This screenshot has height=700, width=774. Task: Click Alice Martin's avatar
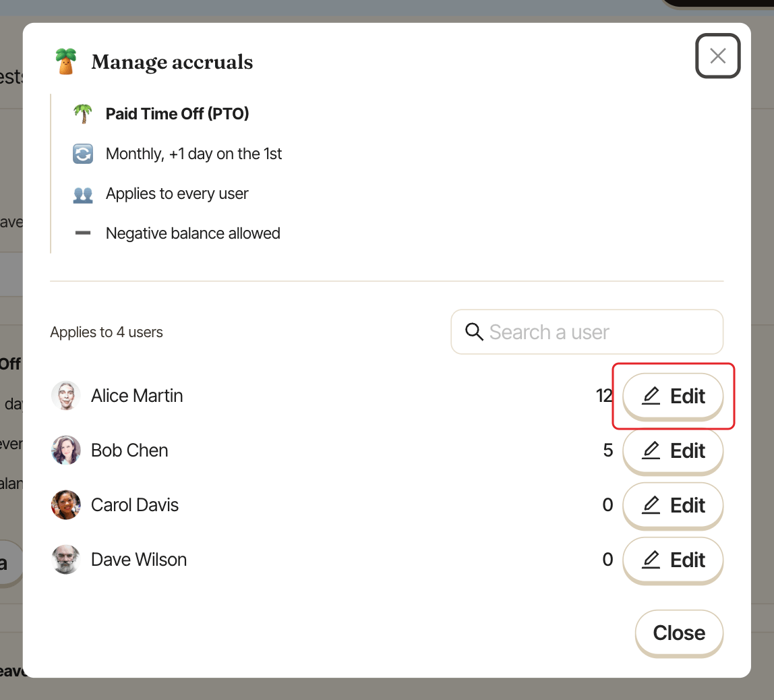65,395
